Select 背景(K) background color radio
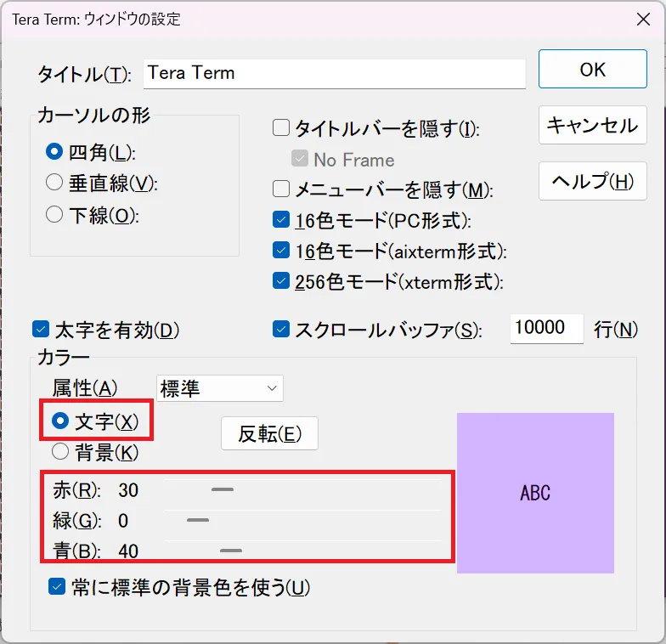Screen dimensions: 666x644 click(x=59, y=451)
